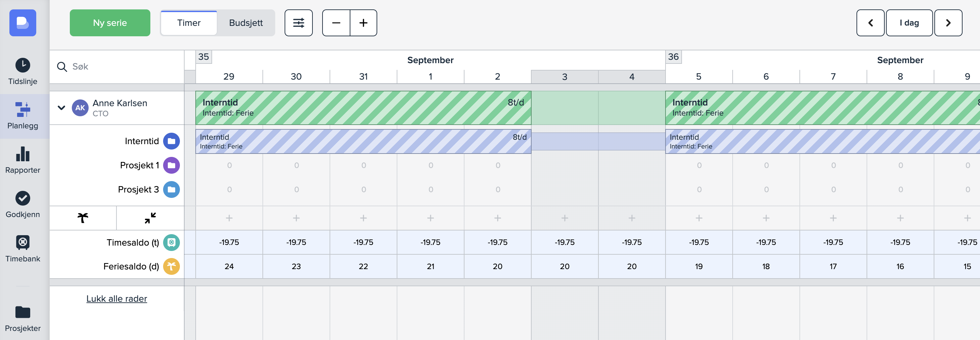The height and width of the screenshot is (340, 980).
Task: Click Prosjekt 1 purple folder swatch
Action: point(171,165)
